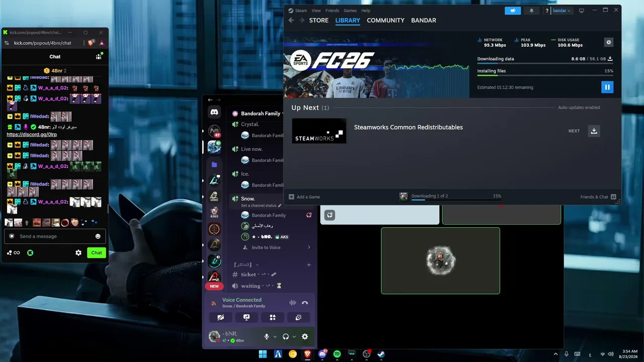Open Discord soundboard button

click(x=299, y=317)
